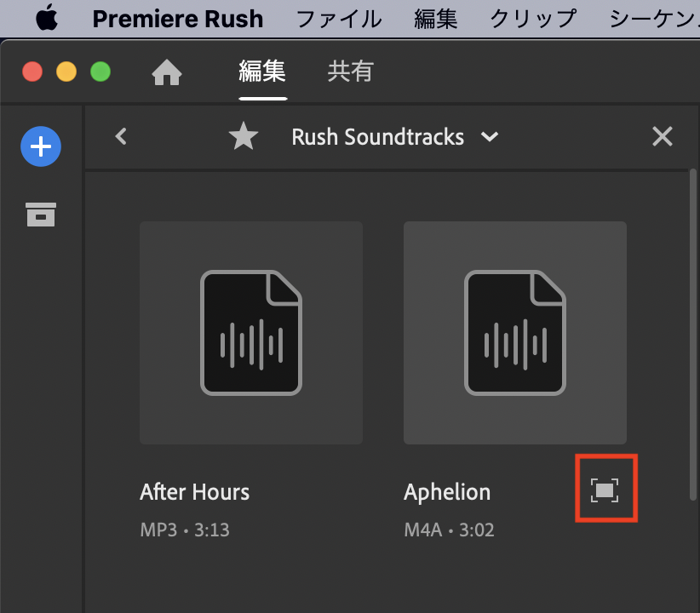Open the project assets panel icon
Screen dimensions: 700x613
point(41,215)
